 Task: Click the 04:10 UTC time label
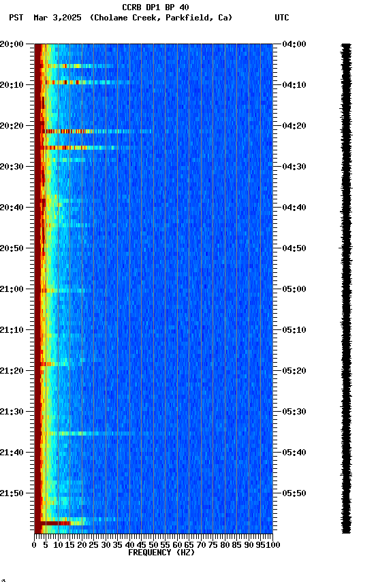tap(294, 85)
